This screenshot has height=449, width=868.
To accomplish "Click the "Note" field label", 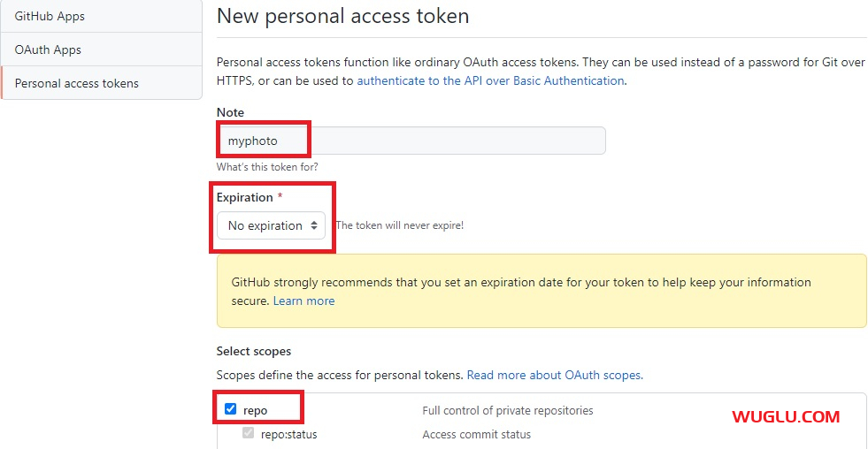I will coord(230,112).
